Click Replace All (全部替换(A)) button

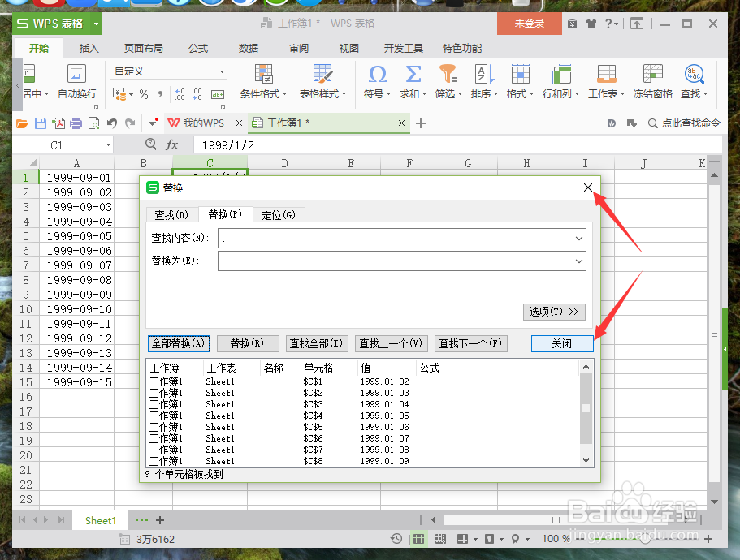179,343
